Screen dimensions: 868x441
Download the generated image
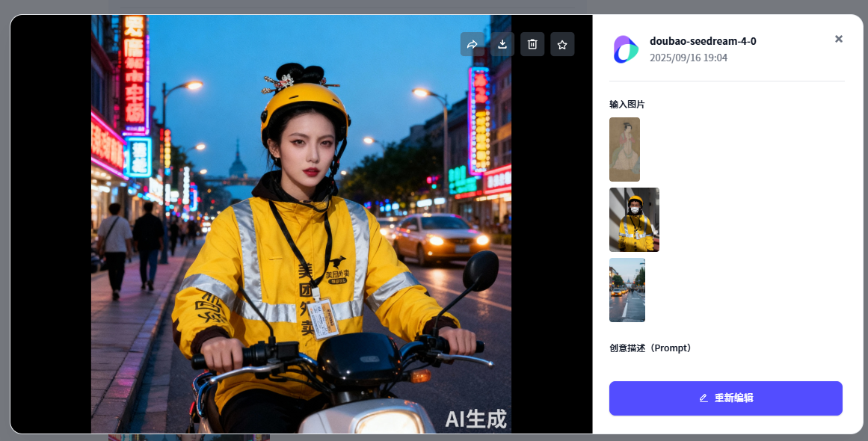pyautogui.click(x=502, y=44)
